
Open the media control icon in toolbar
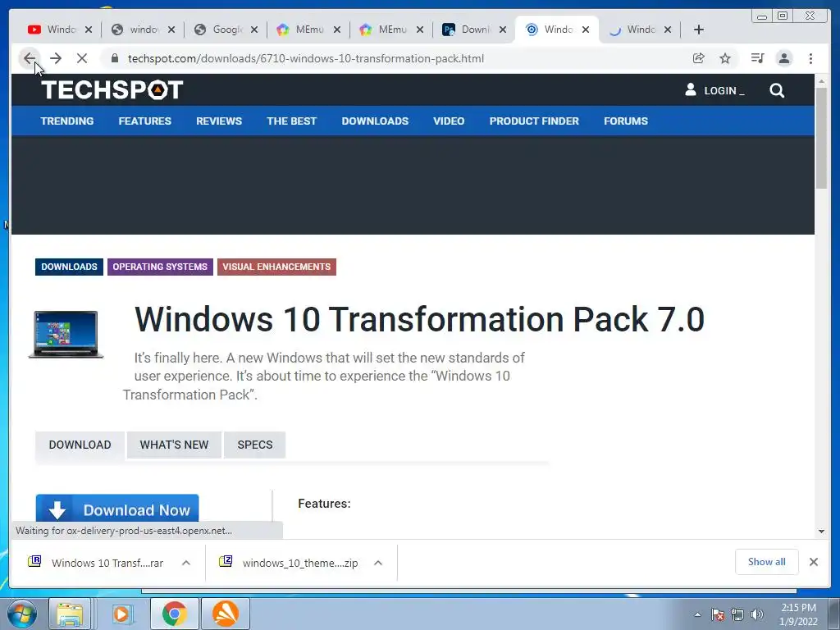(x=757, y=58)
